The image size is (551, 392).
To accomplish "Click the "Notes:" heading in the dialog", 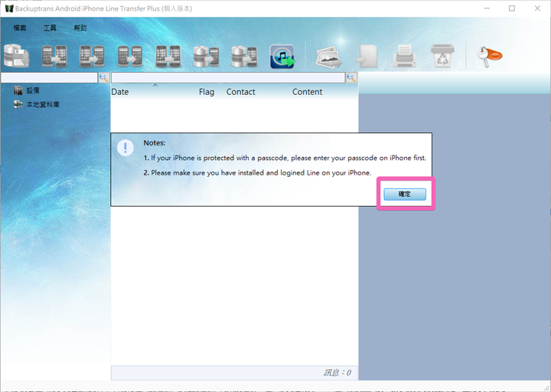I will click(x=155, y=143).
